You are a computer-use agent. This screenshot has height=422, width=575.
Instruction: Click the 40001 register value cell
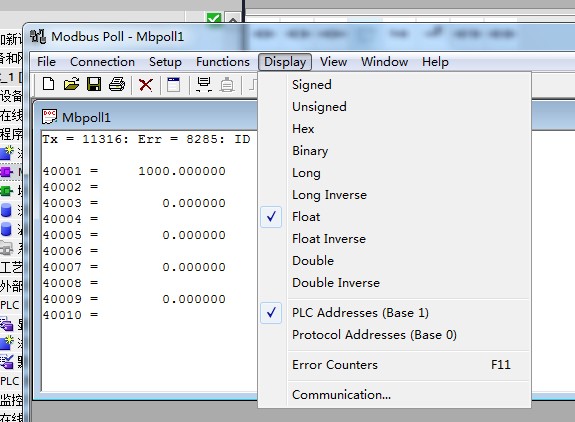[x=182, y=171]
